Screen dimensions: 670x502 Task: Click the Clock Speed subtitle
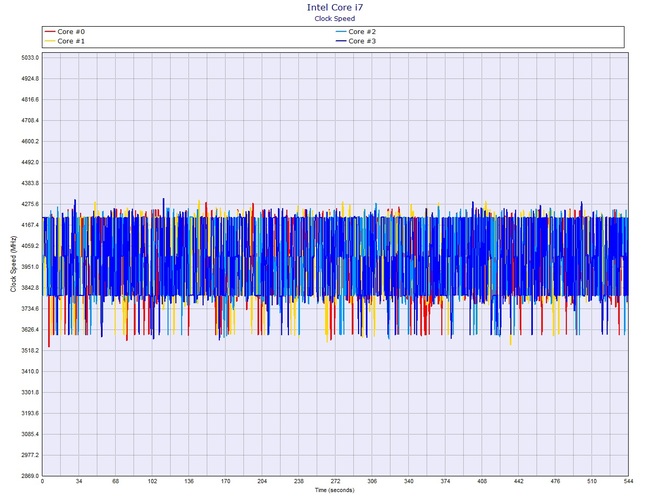point(335,18)
